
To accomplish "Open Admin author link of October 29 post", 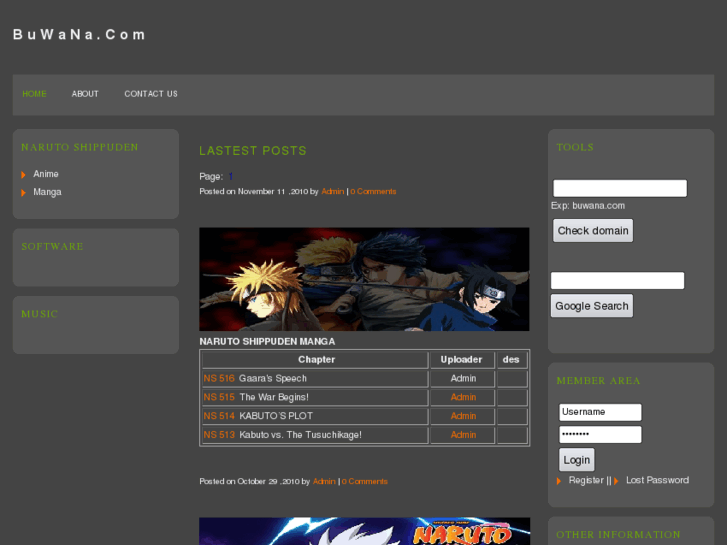I will 324,481.
